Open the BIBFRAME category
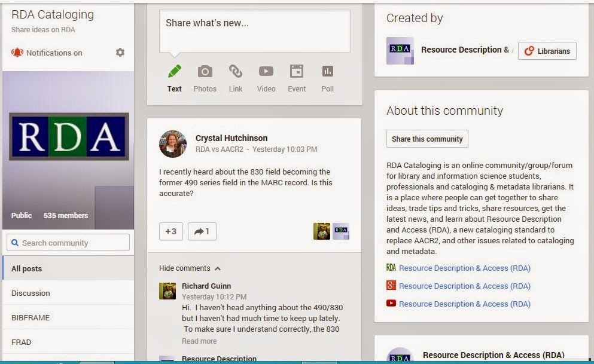Image resolution: width=594 pixels, height=364 pixels. point(68,317)
